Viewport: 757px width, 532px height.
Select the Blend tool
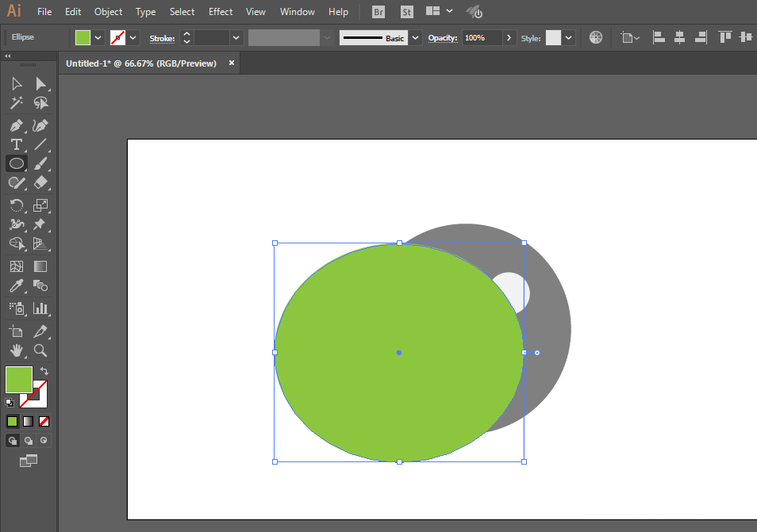point(40,285)
